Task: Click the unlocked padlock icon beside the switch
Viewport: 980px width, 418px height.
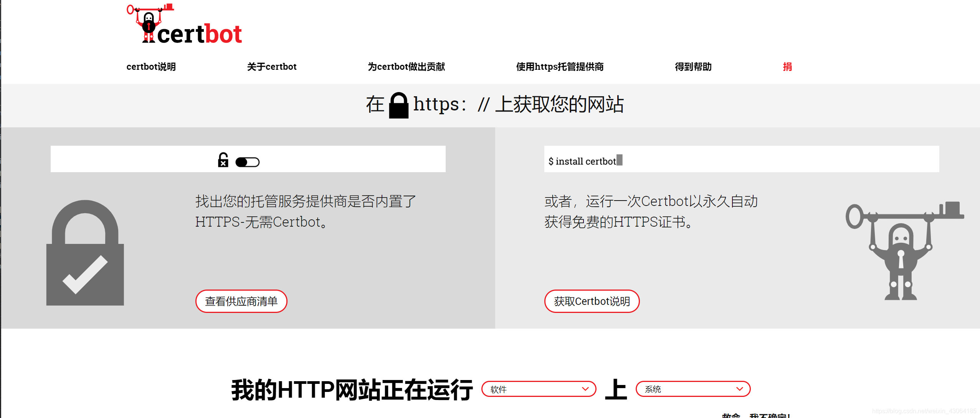Action: tap(224, 161)
